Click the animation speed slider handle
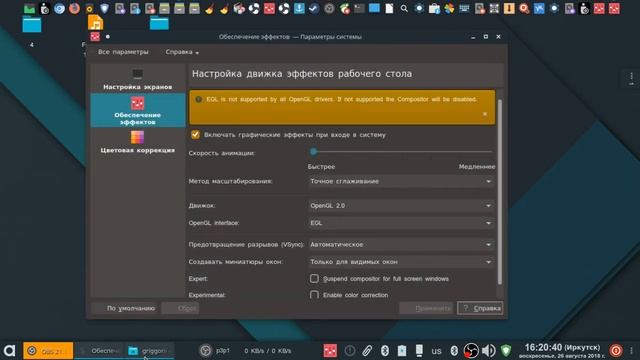The width and height of the screenshot is (640, 360). (x=313, y=152)
